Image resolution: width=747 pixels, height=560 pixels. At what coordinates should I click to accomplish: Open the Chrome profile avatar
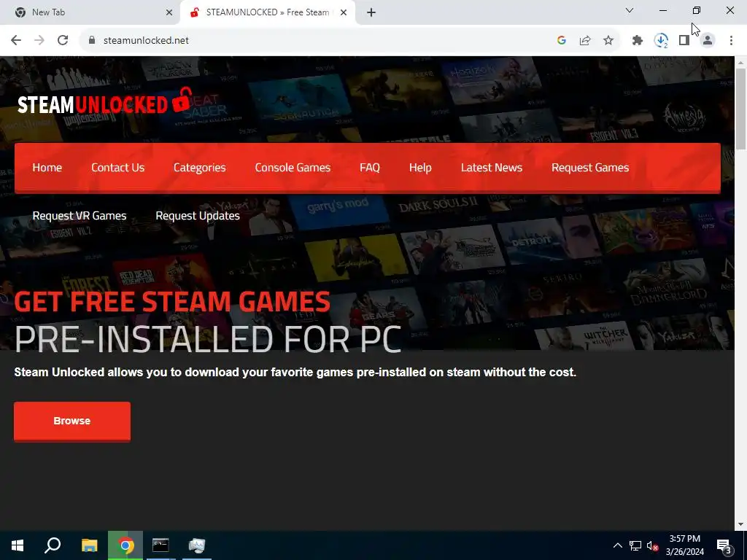point(708,41)
